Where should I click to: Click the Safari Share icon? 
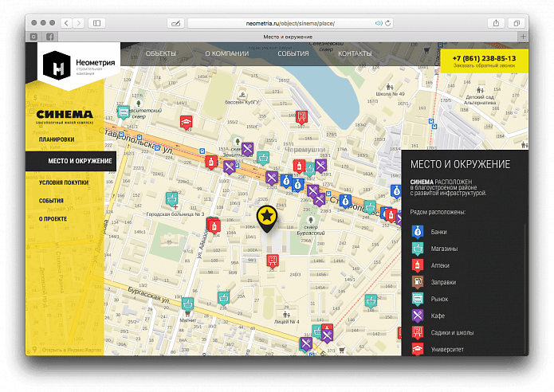496,23
